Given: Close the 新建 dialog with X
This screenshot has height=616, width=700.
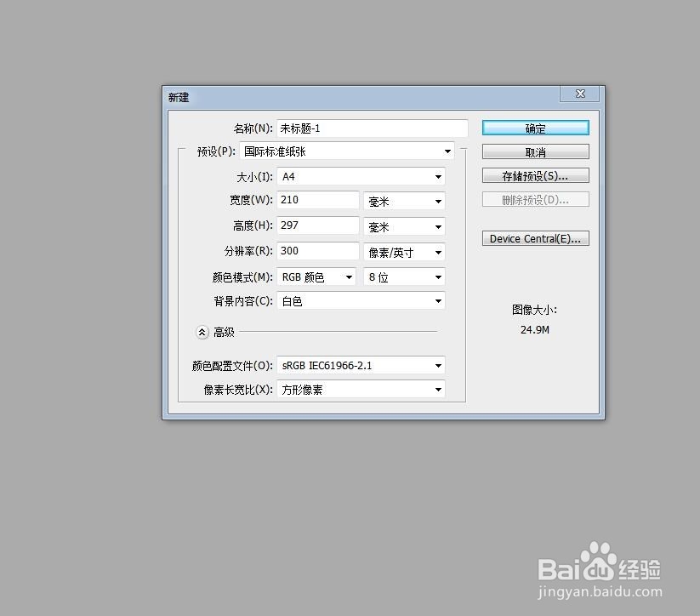Looking at the screenshot, I should (580, 94).
